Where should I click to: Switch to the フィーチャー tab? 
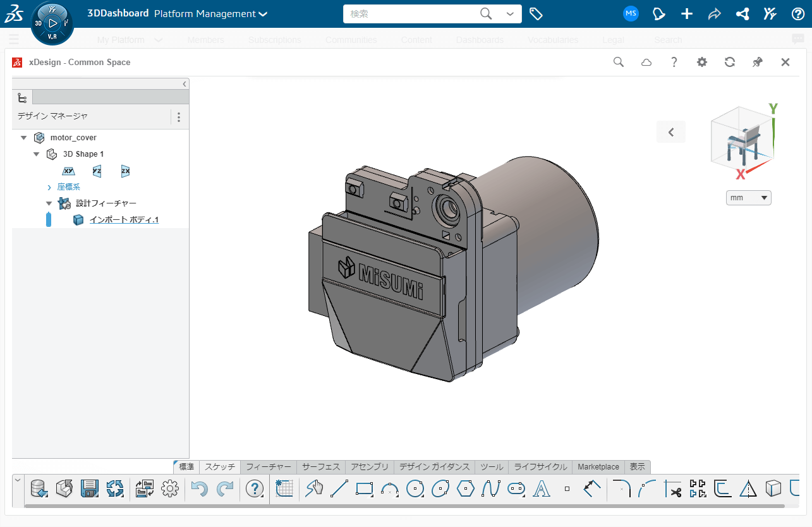[269, 466]
